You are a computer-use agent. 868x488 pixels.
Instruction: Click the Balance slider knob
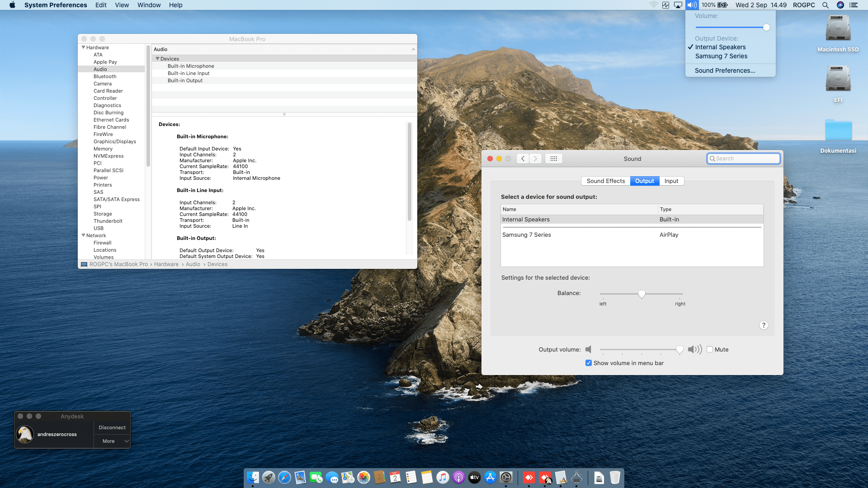tap(642, 294)
